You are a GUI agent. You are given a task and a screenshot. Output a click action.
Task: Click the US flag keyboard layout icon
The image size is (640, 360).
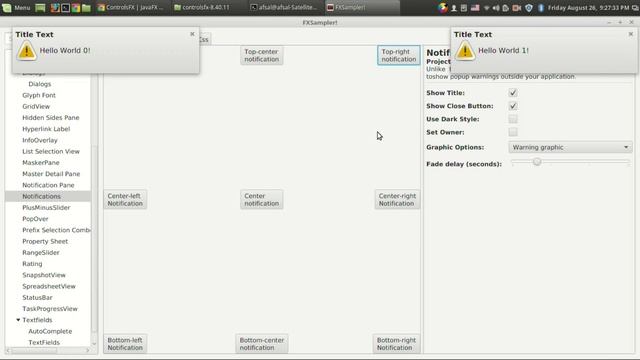pyautogui.click(x=475, y=8)
